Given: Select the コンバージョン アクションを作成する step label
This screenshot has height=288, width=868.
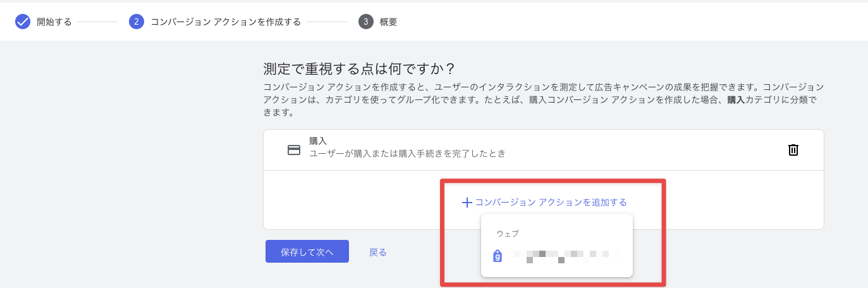Looking at the screenshot, I should 225,22.
